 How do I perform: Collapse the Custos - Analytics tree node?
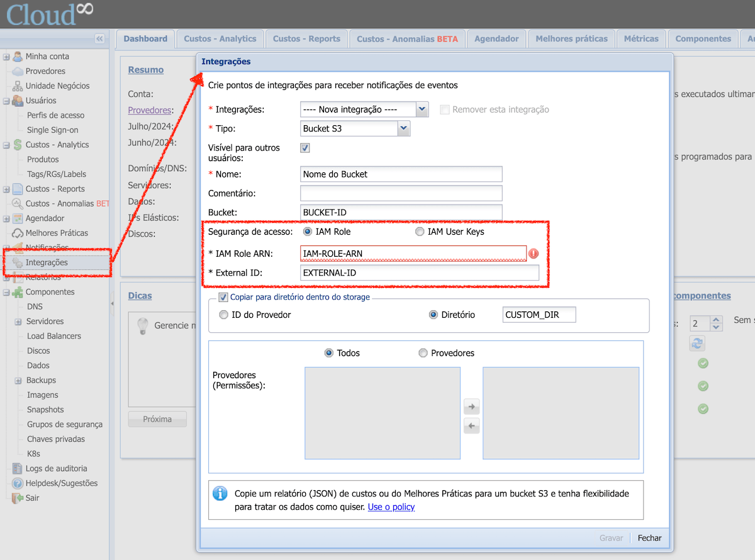click(x=6, y=145)
